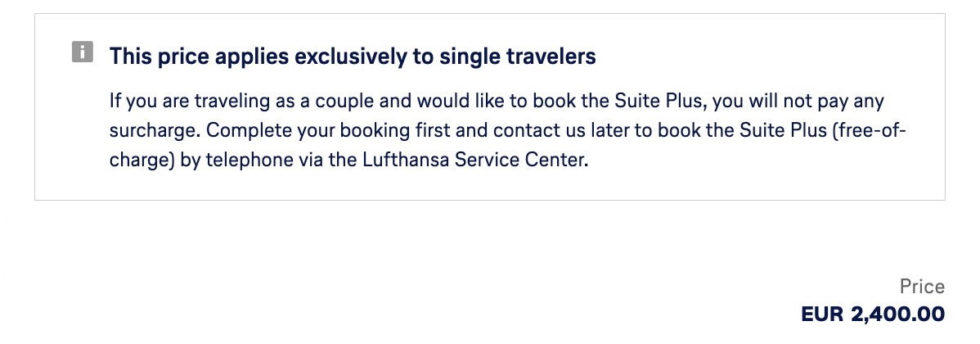The width and height of the screenshot is (980, 344).
Task: Click the gray Price label
Action: (922, 287)
